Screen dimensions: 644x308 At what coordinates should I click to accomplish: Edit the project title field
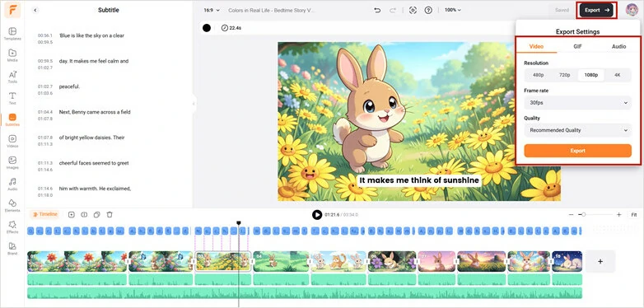272,10
